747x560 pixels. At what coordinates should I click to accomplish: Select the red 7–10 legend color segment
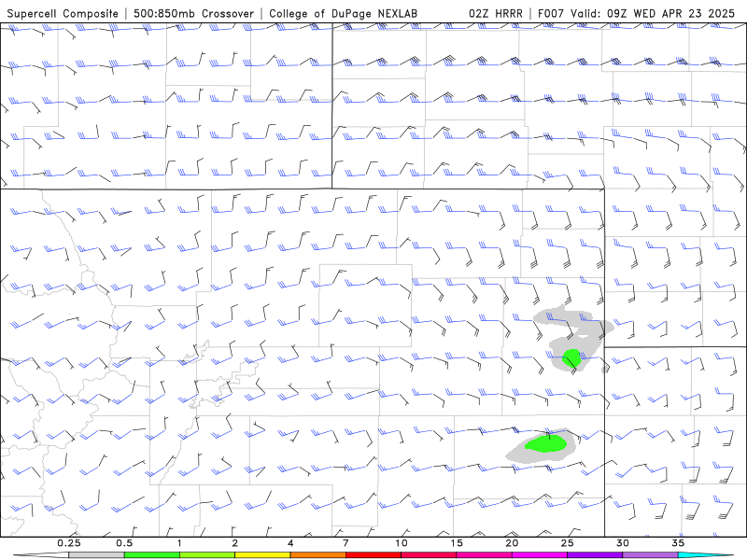373,555
